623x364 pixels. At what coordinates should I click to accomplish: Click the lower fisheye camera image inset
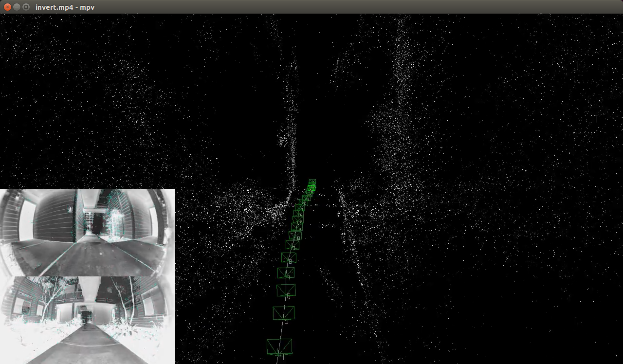[88, 320]
